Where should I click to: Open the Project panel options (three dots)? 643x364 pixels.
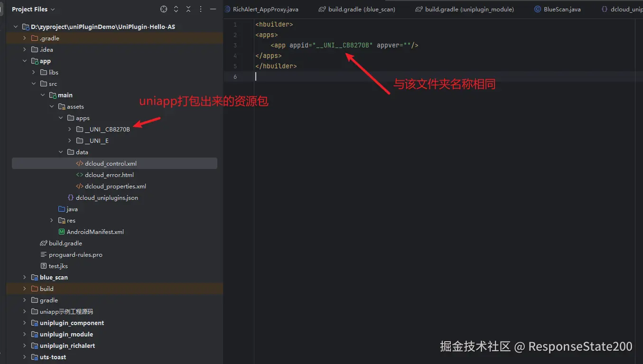point(201,9)
